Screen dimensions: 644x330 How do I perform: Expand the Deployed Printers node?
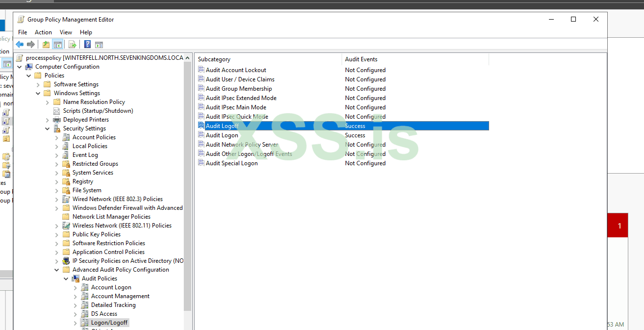[x=48, y=120]
